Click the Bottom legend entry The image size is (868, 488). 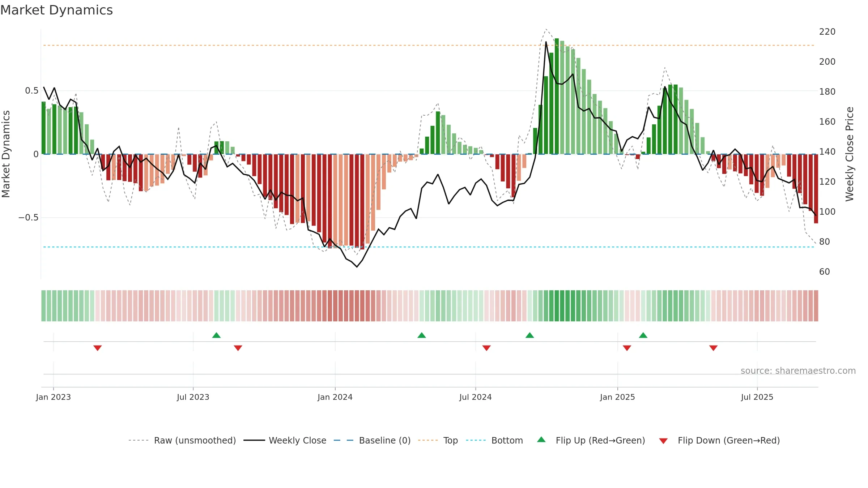494,441
